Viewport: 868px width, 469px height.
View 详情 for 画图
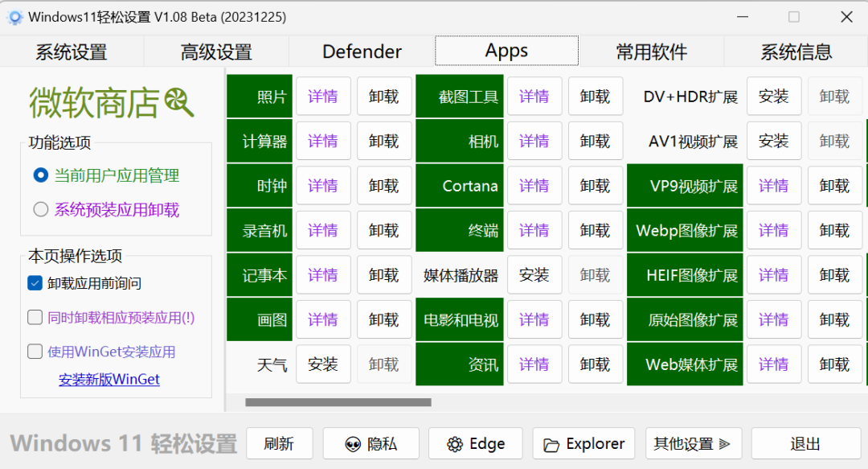[x=323, y=319]
